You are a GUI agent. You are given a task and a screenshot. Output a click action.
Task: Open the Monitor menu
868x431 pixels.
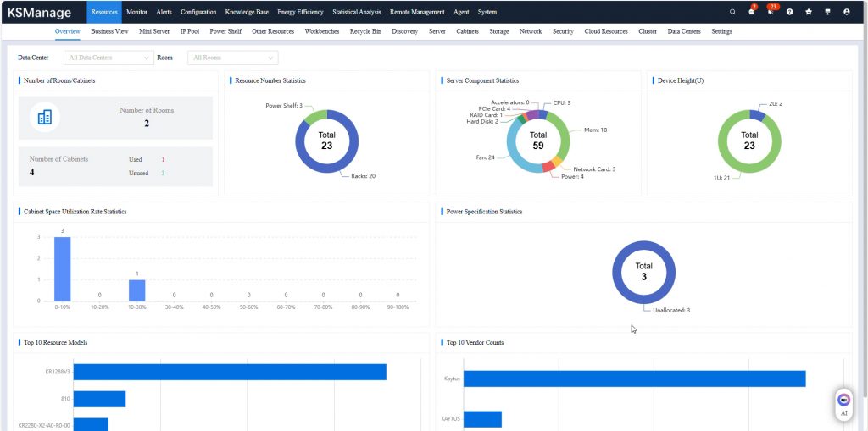(x=136, y=12)
